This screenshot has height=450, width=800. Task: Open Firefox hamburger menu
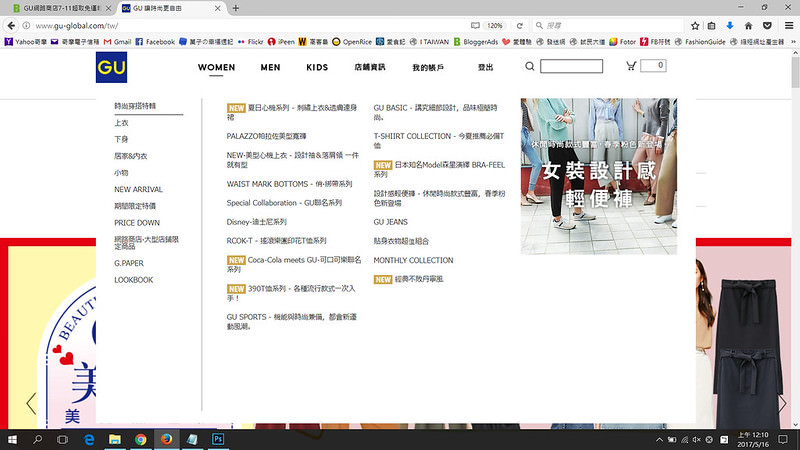coord(789,26)
